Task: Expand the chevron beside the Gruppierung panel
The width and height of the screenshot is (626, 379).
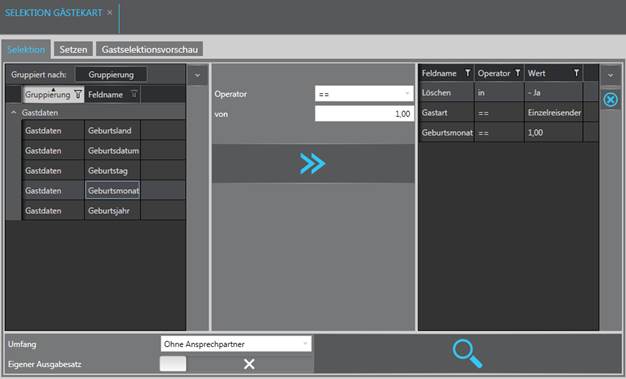Action: tap(197, 75)
